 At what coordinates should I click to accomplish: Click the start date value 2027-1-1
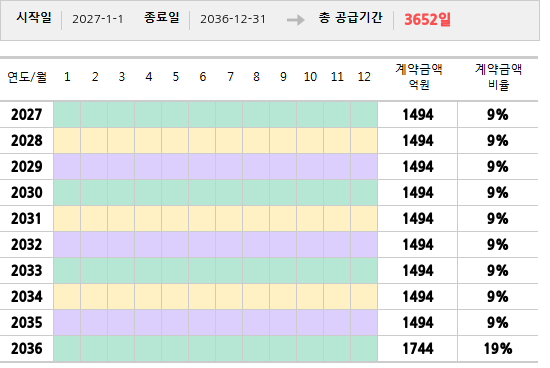pyautogui.click(x=98, y=19)
